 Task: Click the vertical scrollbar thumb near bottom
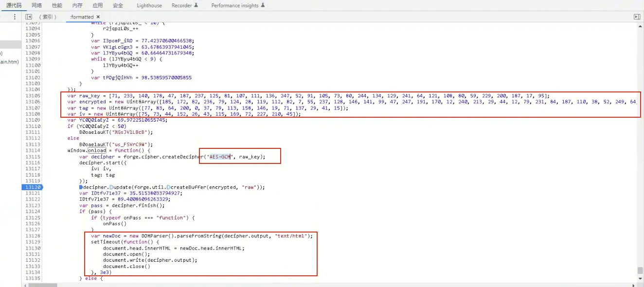point(640,270)
